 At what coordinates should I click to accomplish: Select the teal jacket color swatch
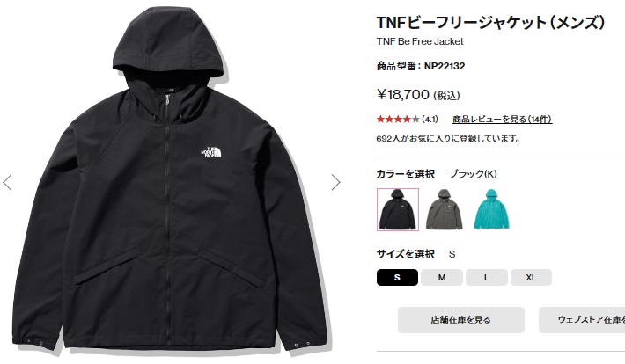(x=491, y=209)
